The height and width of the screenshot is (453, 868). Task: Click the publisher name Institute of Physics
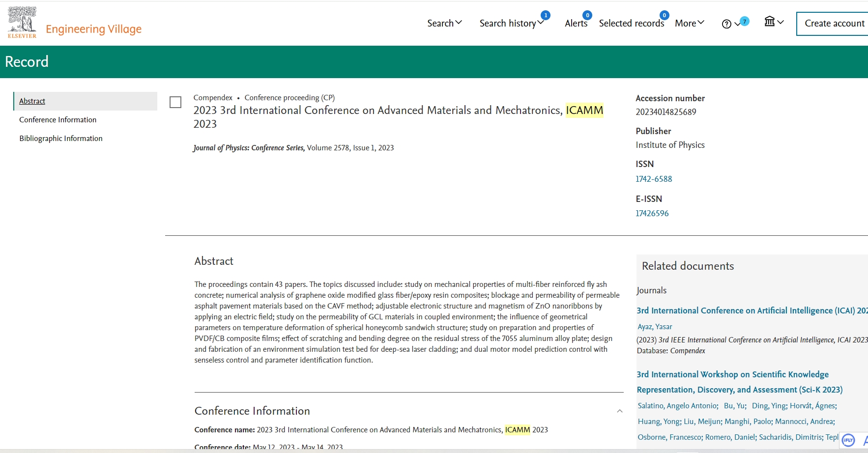coord(670,145)
